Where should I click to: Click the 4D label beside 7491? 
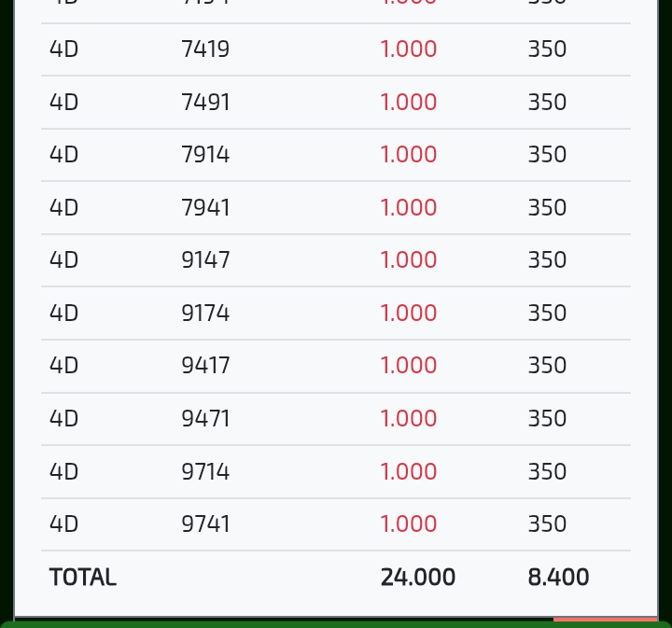[63, 102]
